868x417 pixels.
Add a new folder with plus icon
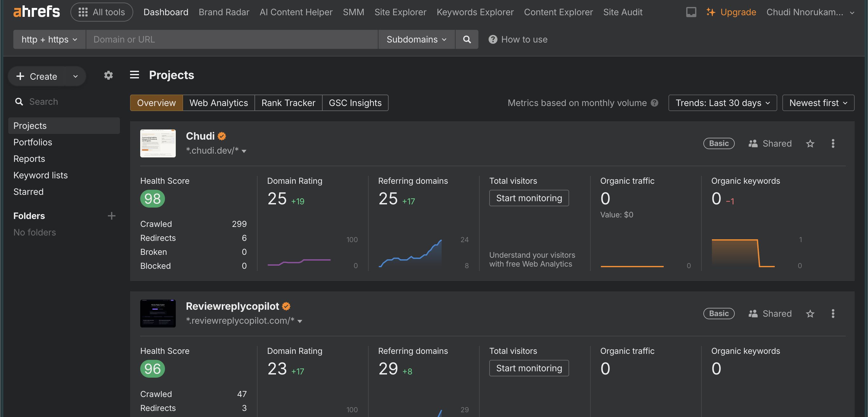112,216
